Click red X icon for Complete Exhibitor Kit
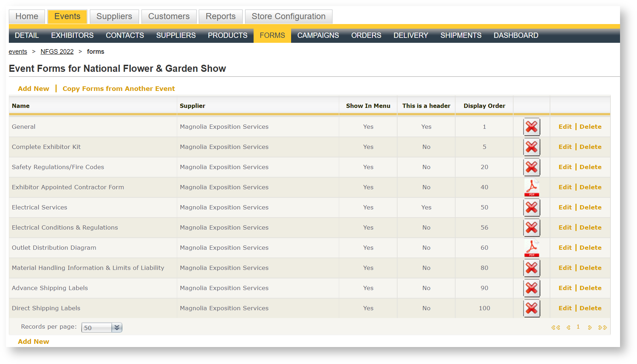This screenshot has width=637, height=364. click(531, 147)
